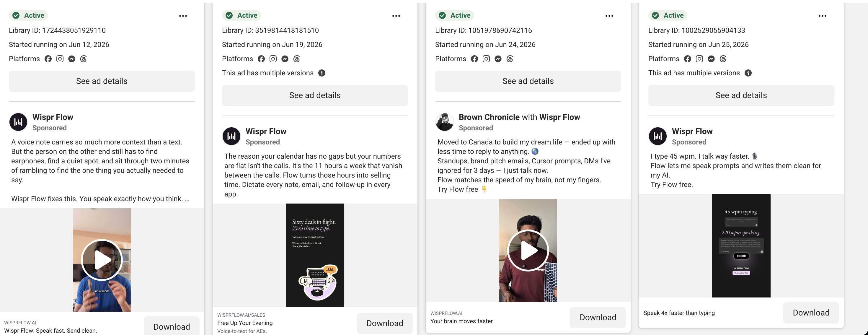Image resolution: width=868 pixels, height=335 pixels.
Task: Open the 45 wpm typing ad image
Action: [741, 246]
